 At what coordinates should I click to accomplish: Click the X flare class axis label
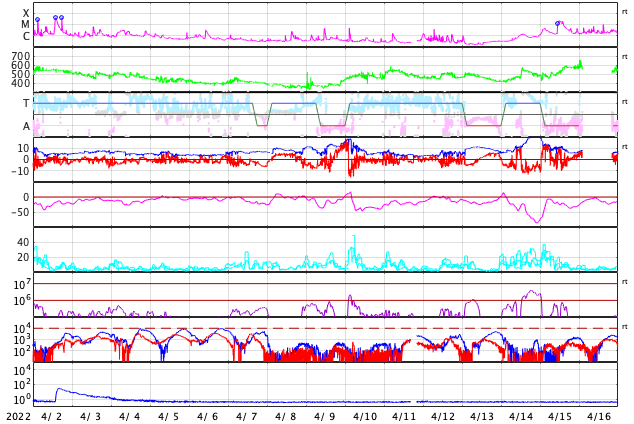pos(26,13)
